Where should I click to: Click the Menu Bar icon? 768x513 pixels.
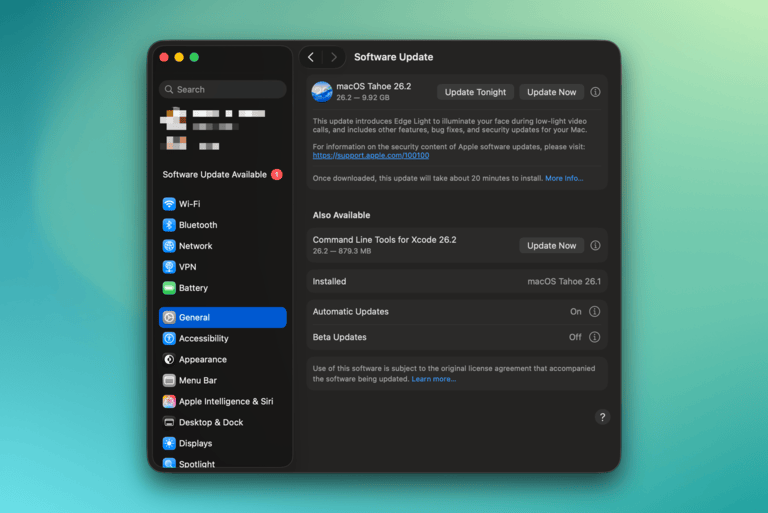point(169,380)
